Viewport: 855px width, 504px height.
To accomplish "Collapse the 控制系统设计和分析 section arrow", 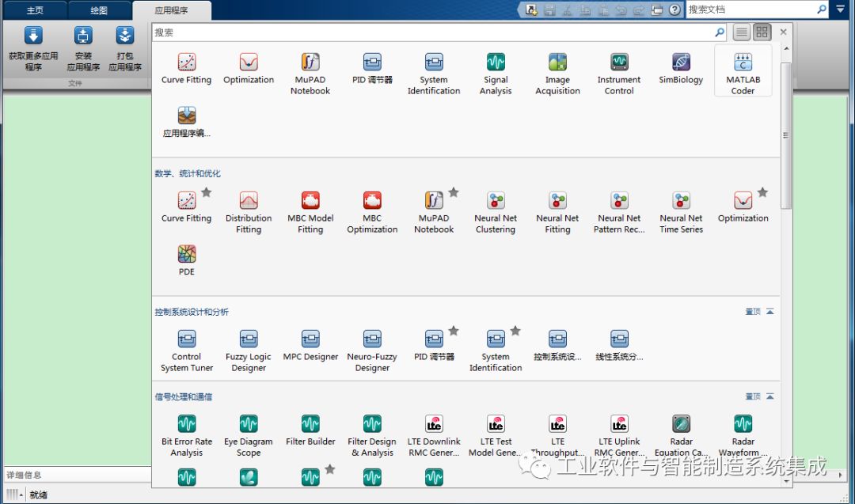I will pos(770,312).
